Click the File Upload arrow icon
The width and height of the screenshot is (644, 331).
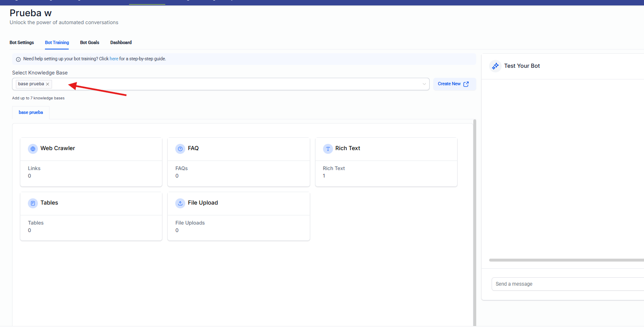[x=180, y=203]
